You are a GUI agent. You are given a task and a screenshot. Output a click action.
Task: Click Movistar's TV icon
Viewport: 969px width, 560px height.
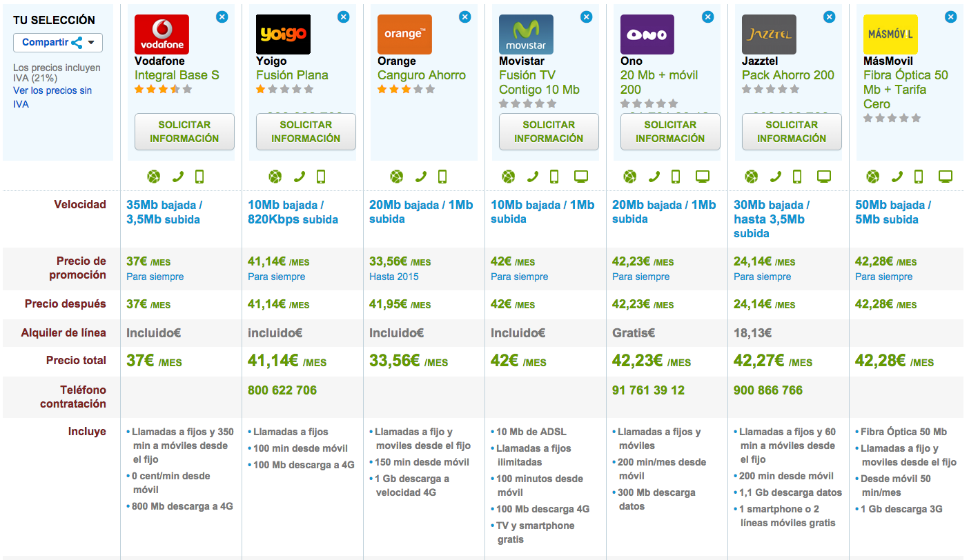pos(581,177)
